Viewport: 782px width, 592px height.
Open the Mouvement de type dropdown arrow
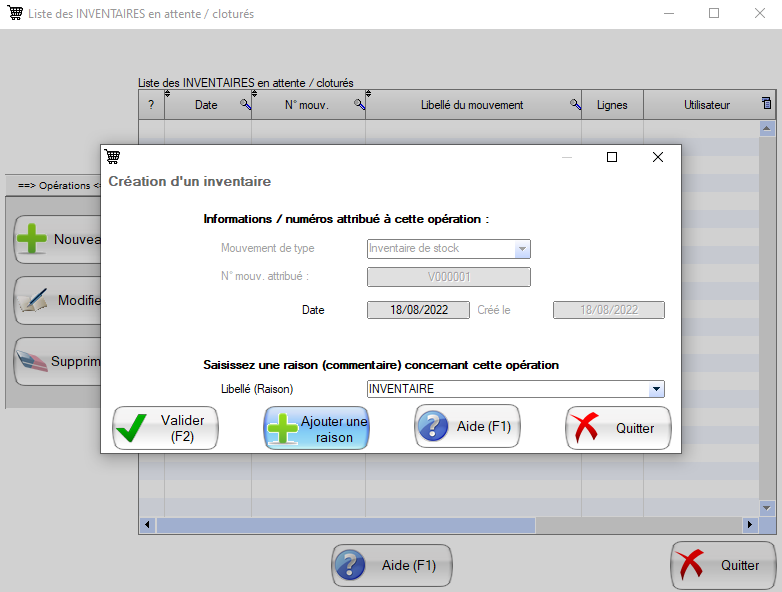(x=521, y=249)
